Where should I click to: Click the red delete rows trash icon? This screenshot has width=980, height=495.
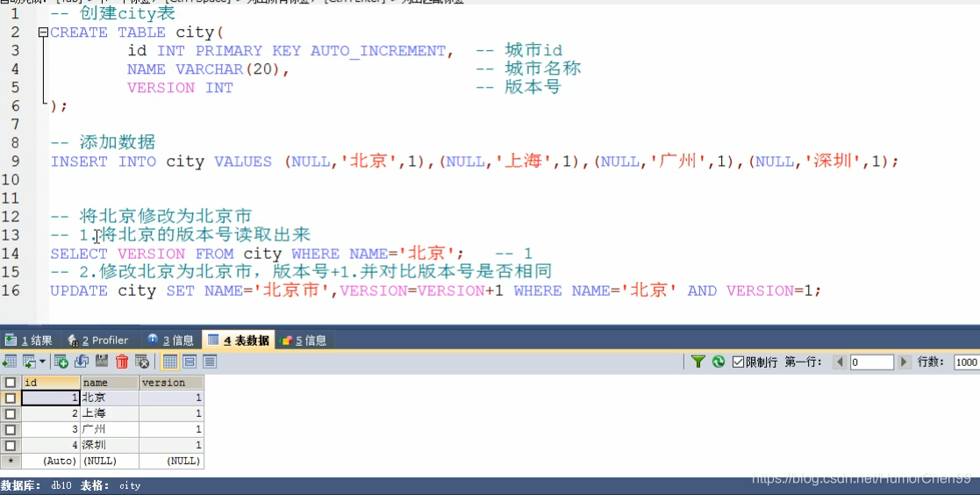(x=122, y=362)
